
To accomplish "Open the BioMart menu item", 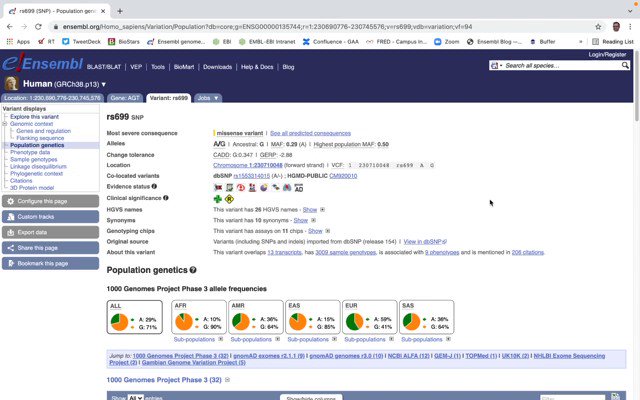I will pyautogui.click(x=184, y=67).
